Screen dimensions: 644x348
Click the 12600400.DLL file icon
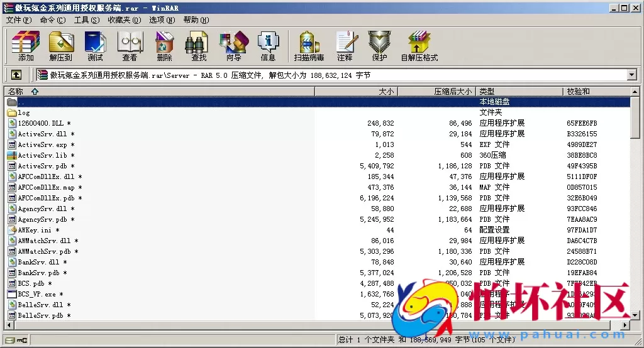click(12, 123)
